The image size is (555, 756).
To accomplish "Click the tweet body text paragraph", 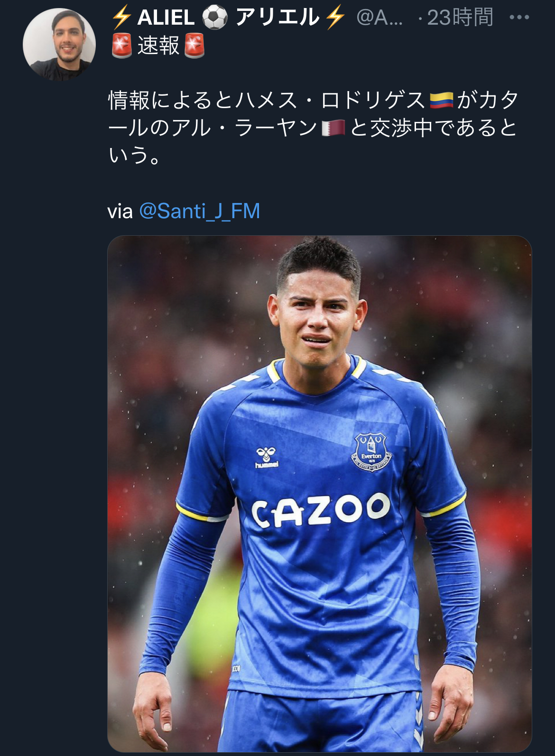I will [313, 127].
